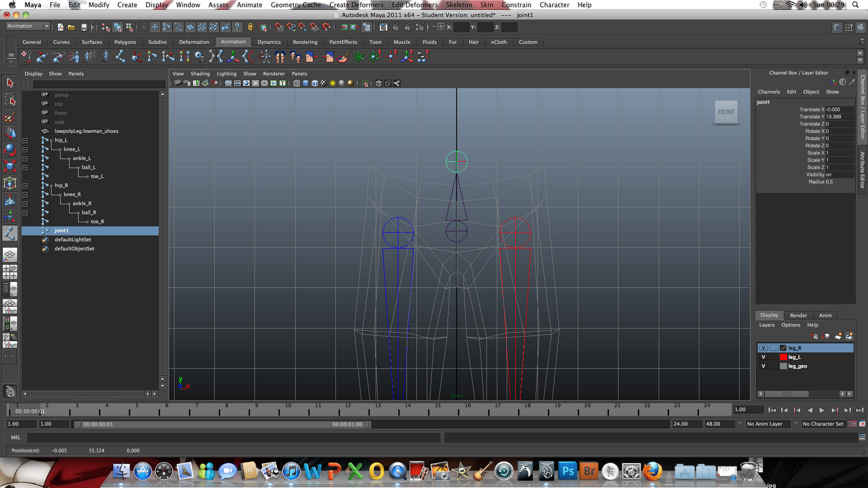Open the Animation menu set dropdown
This screenshot has height=488, width=868.
27,25
